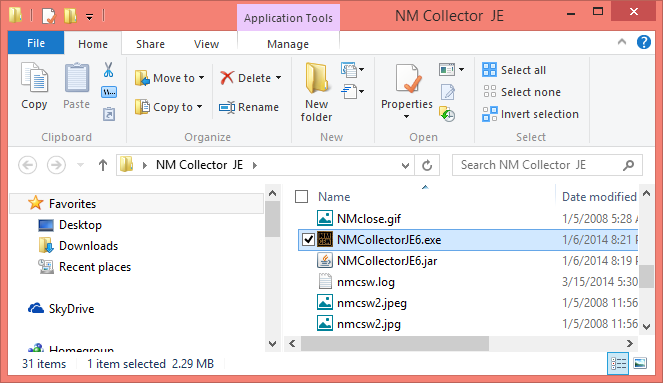Open the Easy access dropdown
663x383 pixels.
click(353, 92)
